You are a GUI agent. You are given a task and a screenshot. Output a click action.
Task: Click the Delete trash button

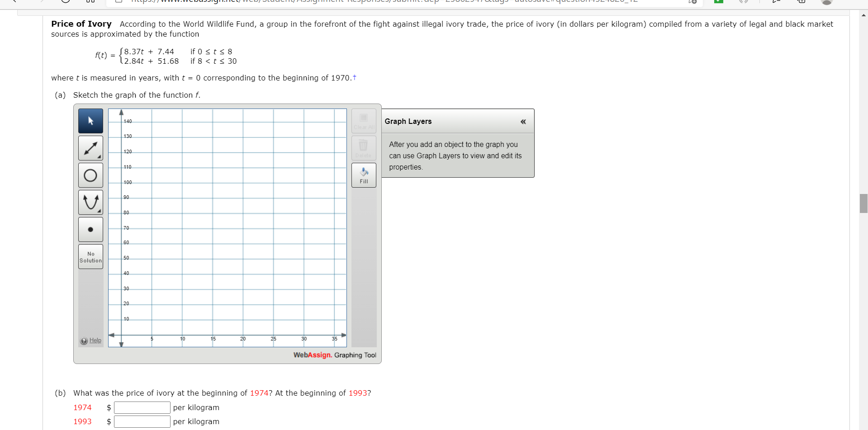364,148
